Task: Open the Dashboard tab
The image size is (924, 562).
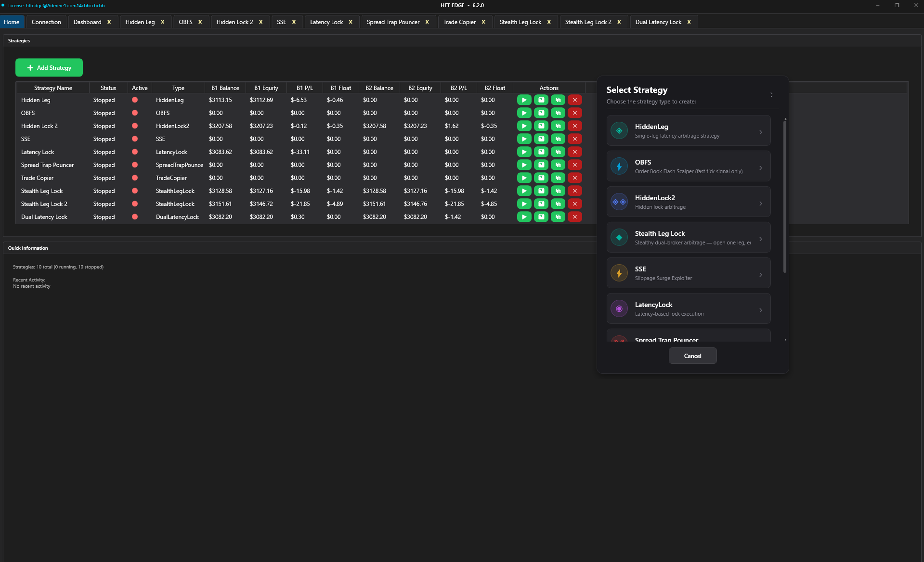Action: pos(88,22)
